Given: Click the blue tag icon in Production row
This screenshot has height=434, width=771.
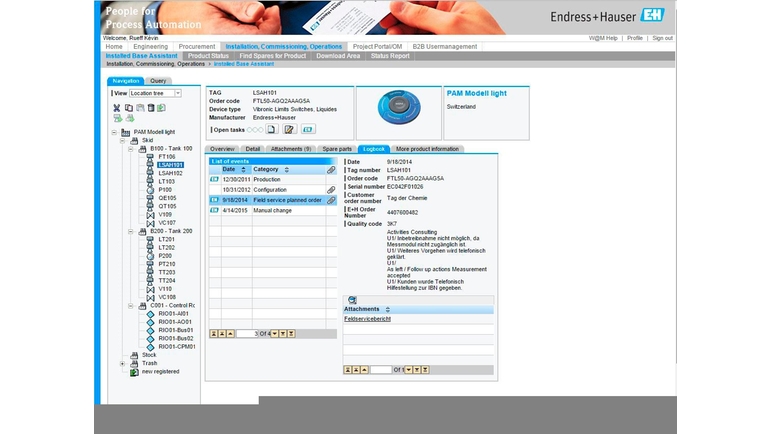Looking at the screenshot, I should pyautogui.click(x=214, y=179).
